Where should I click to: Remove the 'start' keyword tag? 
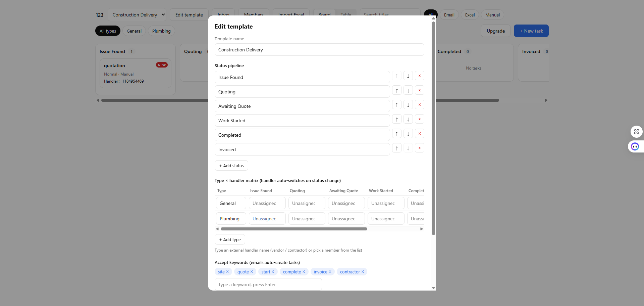(x=273, y=272)
